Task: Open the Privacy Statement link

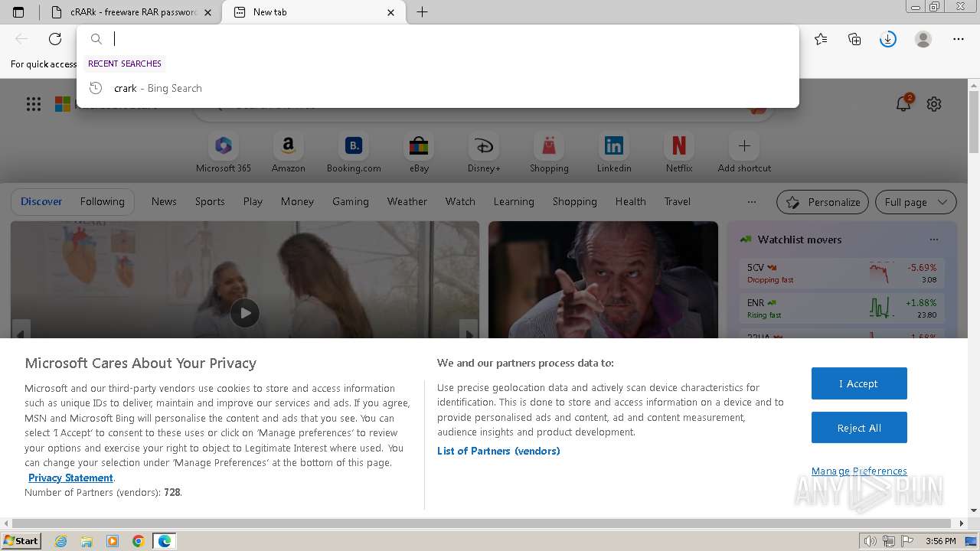Action: point(70,478)
